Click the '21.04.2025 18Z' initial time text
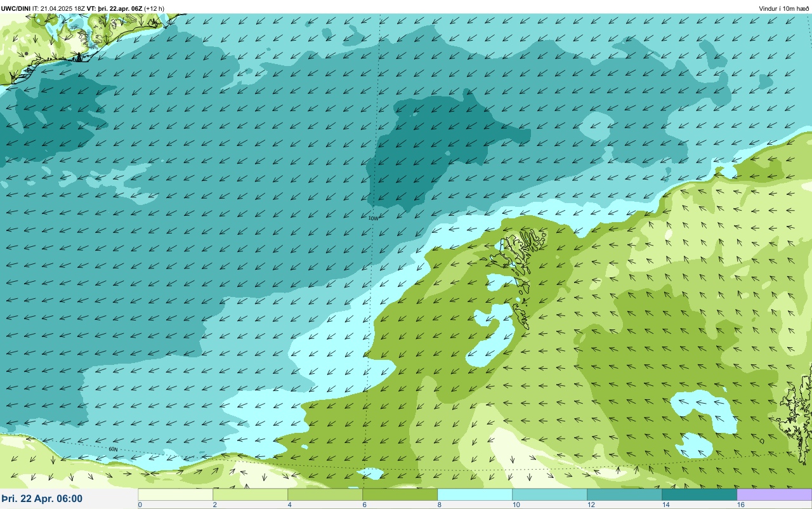The height and width of the screenshot is (509, 812). 63,8
